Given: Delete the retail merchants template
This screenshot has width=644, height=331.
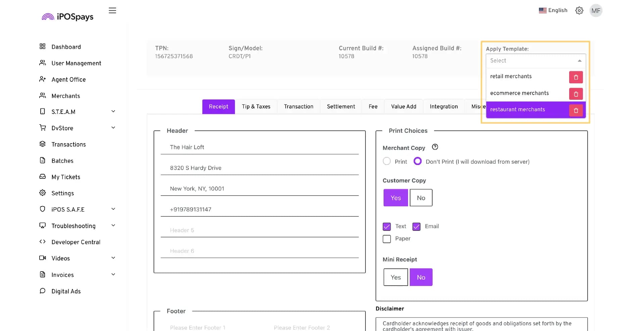Looking at the screenshot, I should (x=576, y=77).
